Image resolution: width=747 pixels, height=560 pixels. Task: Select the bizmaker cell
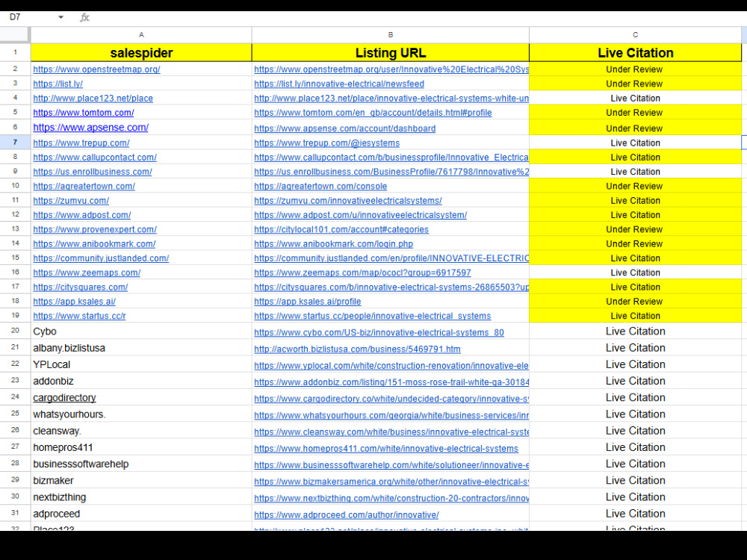coord(141,480)
